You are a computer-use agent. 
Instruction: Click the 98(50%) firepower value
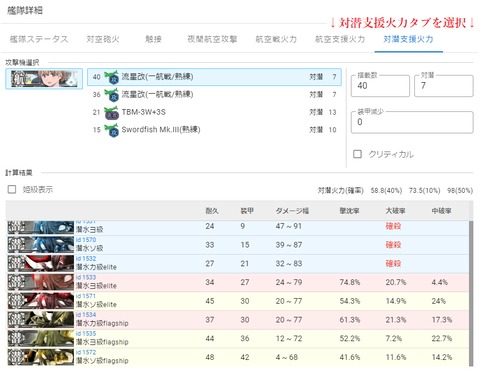tap(460, 190)
